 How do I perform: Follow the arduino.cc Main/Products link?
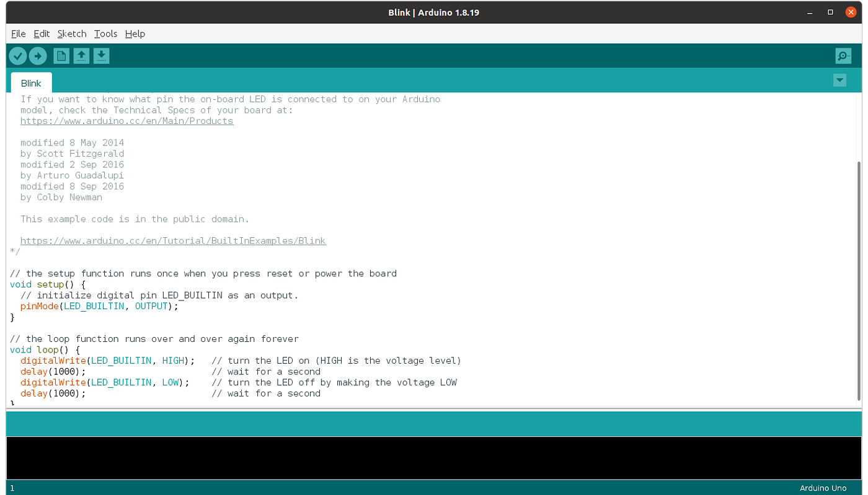tap(127, 121)
